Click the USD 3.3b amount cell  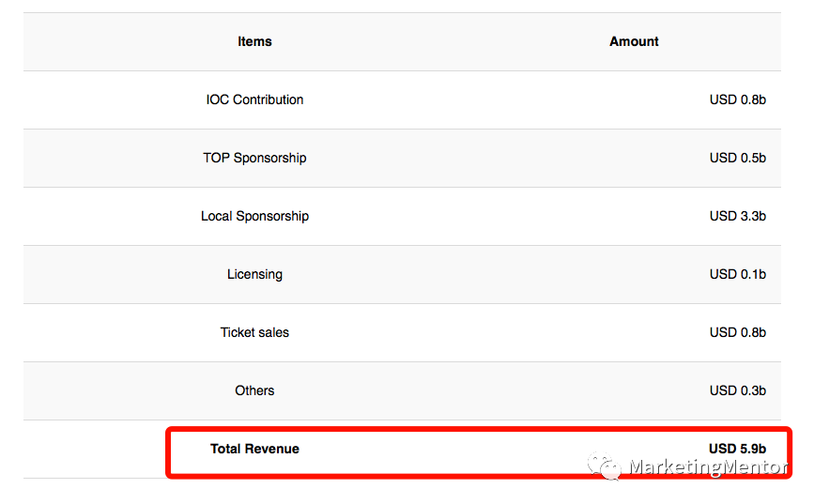coord(737,216)
